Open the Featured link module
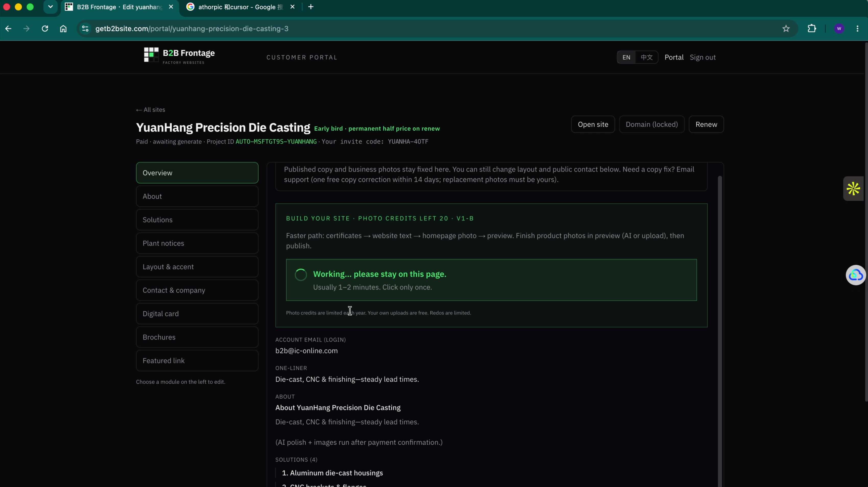 [197, 361]
